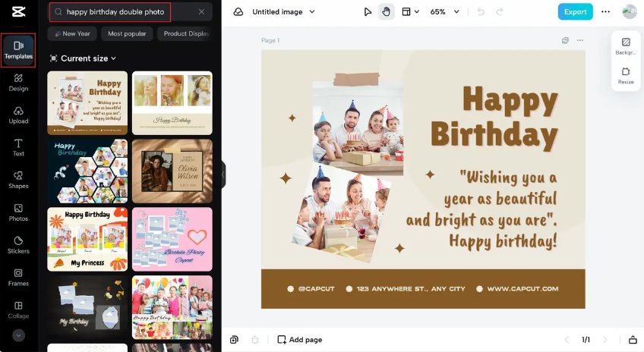
Task: Open the layers panel icon bottom right
Action: (x=633, y=339)
